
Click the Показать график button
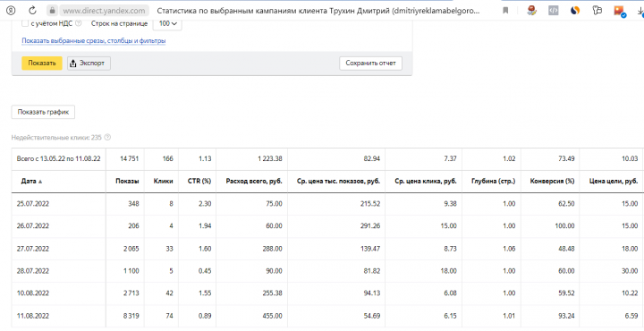coord(43,112)
